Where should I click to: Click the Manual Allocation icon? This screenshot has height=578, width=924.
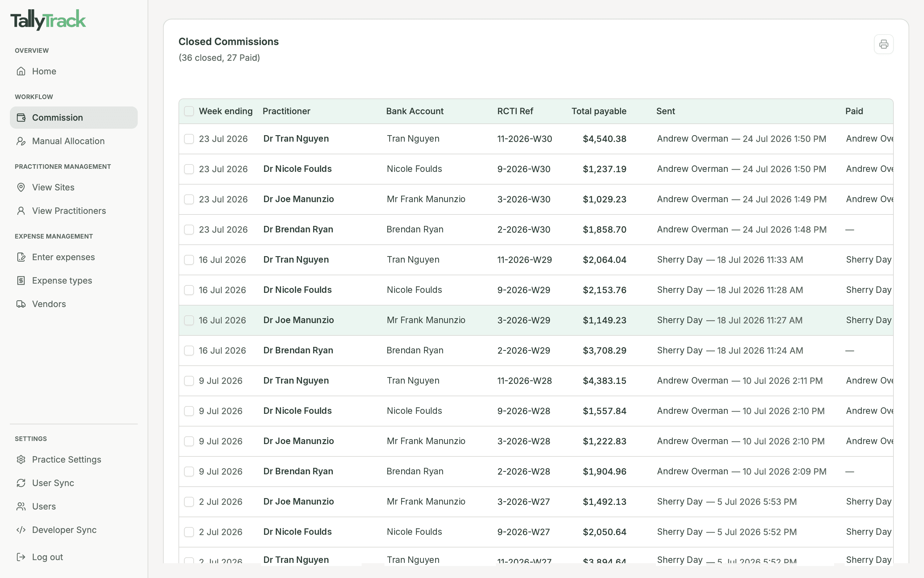[21, 141]
